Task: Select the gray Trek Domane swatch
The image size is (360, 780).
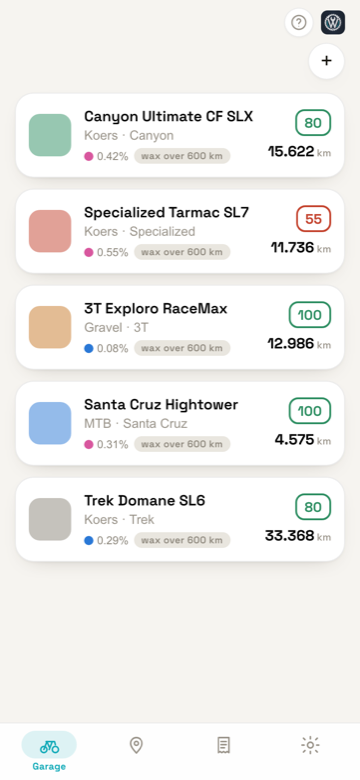Action: 50,519
